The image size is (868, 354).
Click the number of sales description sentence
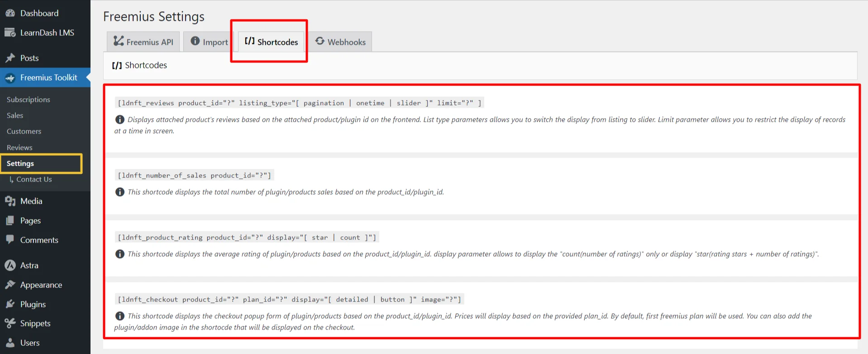coord(286,192)
